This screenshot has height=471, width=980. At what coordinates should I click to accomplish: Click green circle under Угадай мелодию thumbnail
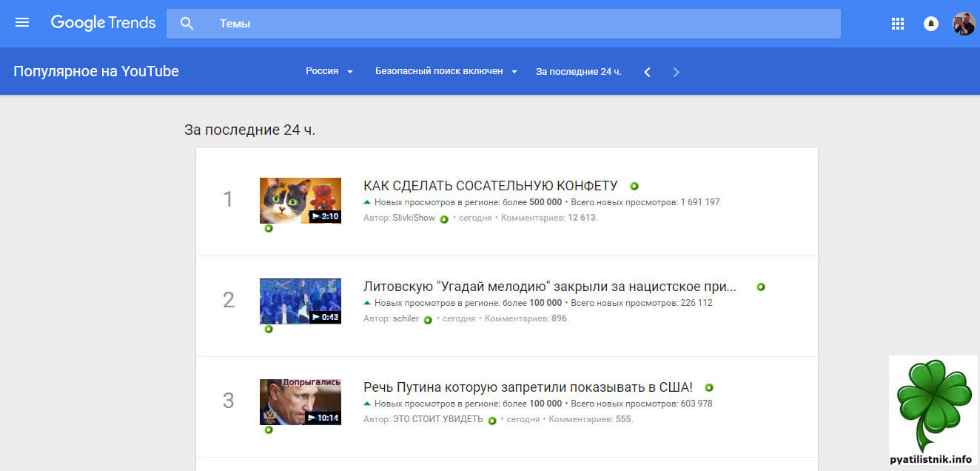pos(269,329)
